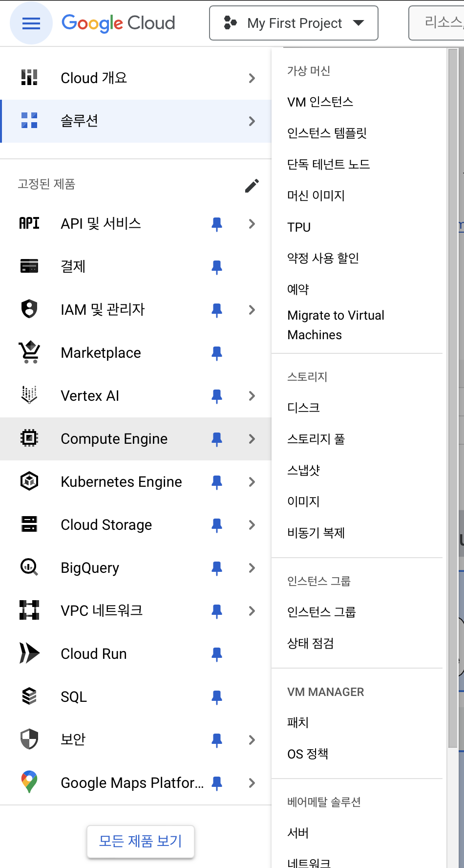Screen dimensions: 464x868
Task: Toggle the pin for BigQuery
Action: (217, 568)
